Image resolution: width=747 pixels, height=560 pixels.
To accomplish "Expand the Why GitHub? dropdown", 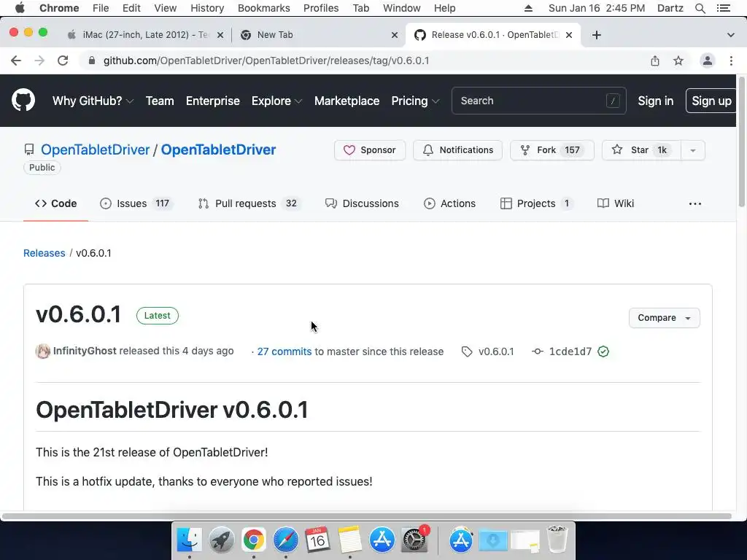I will 93,101.
